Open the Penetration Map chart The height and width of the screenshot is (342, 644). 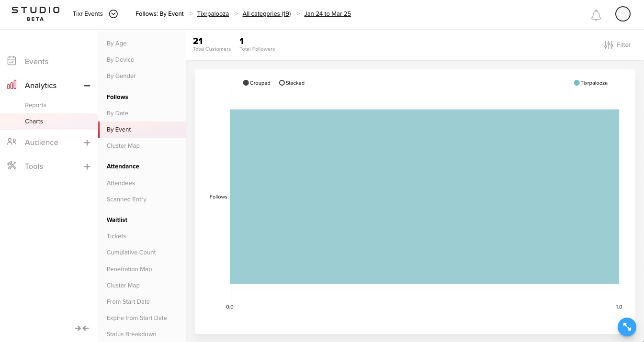click(129, 269)
